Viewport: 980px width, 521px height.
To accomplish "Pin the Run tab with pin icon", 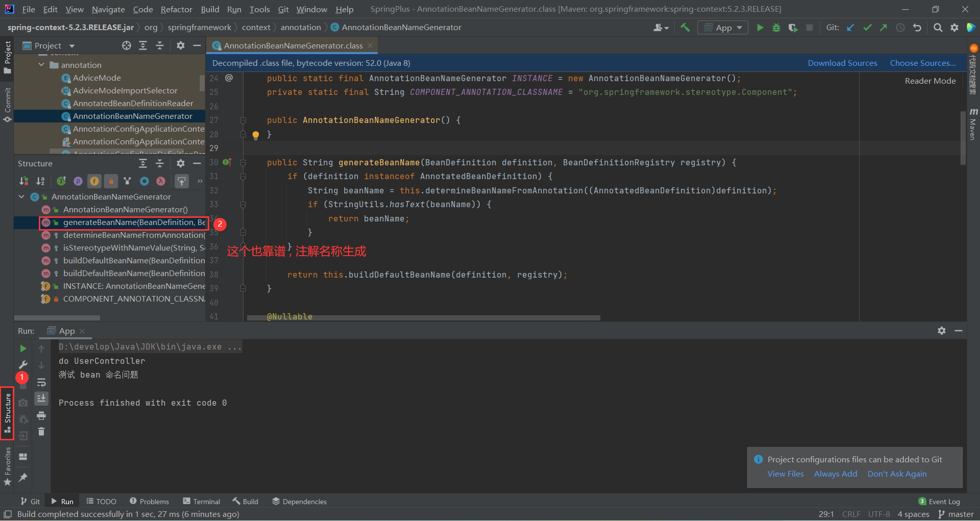I will [x=23, y=477].
